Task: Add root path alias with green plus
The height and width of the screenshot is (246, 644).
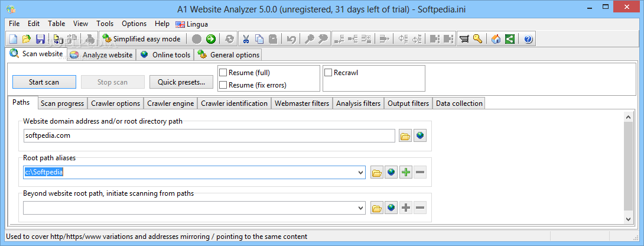Action: click(406, 172)
